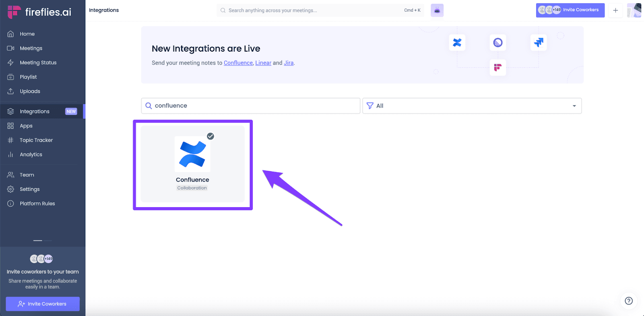The width and height of the screenshot is (644, 316).
Task: Click the Meeting Status lightning icon
Action: [10, 62]
